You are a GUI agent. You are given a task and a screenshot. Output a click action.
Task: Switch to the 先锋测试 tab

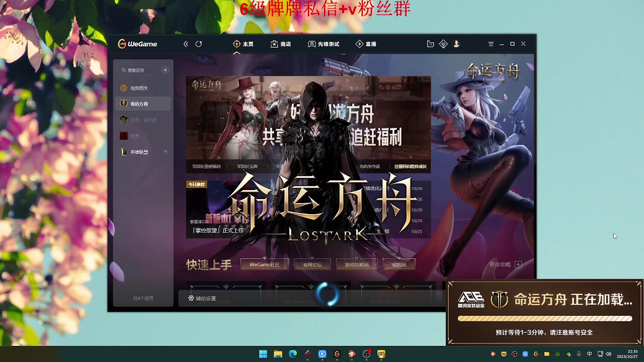[x=324, y=44]
